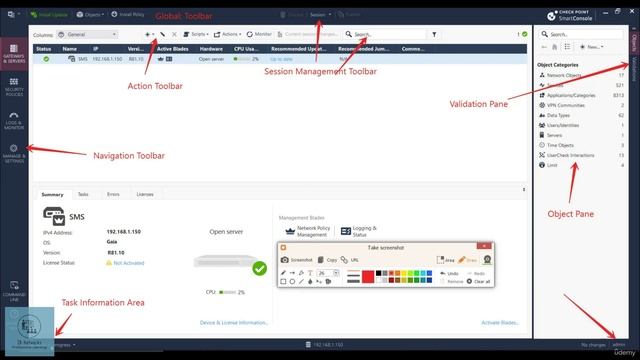Click the Activate Blades link
The height and width of the screenshot is (360, 640).
(500, 322)
